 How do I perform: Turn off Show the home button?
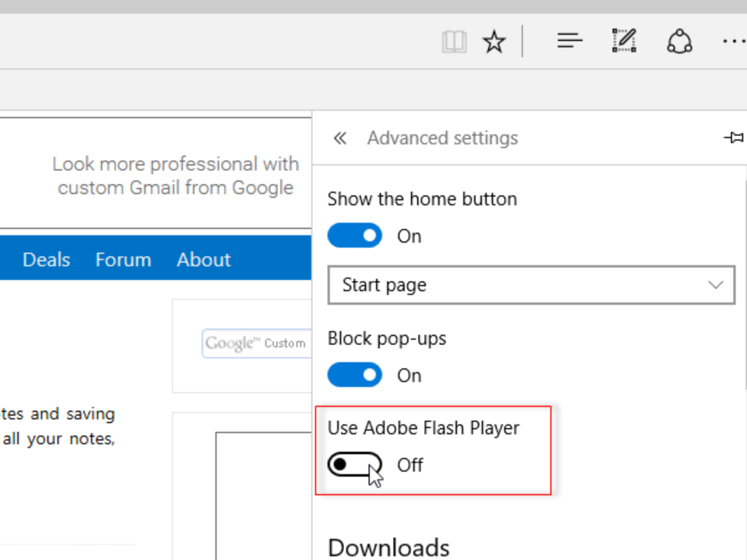tap(355, 236)
